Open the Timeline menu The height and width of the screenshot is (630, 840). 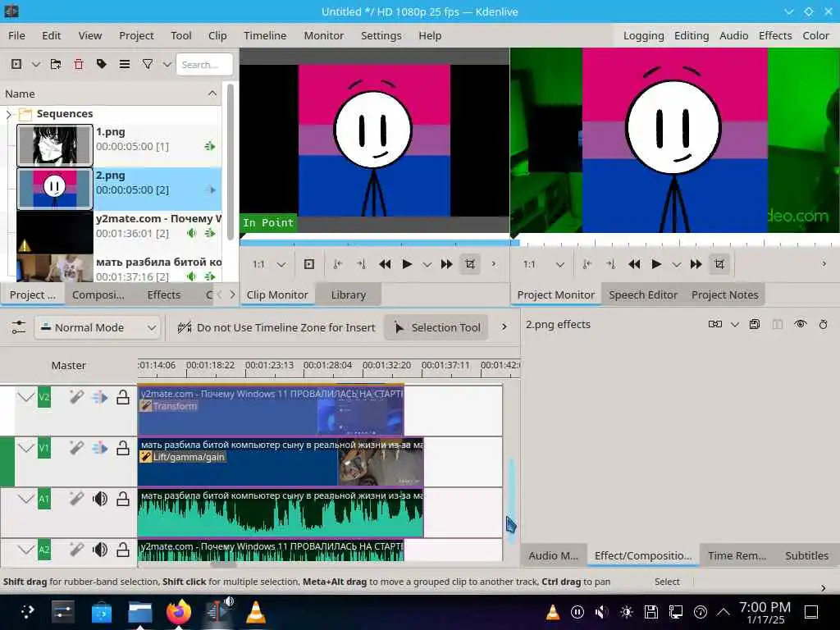click(x=265, y=35)
